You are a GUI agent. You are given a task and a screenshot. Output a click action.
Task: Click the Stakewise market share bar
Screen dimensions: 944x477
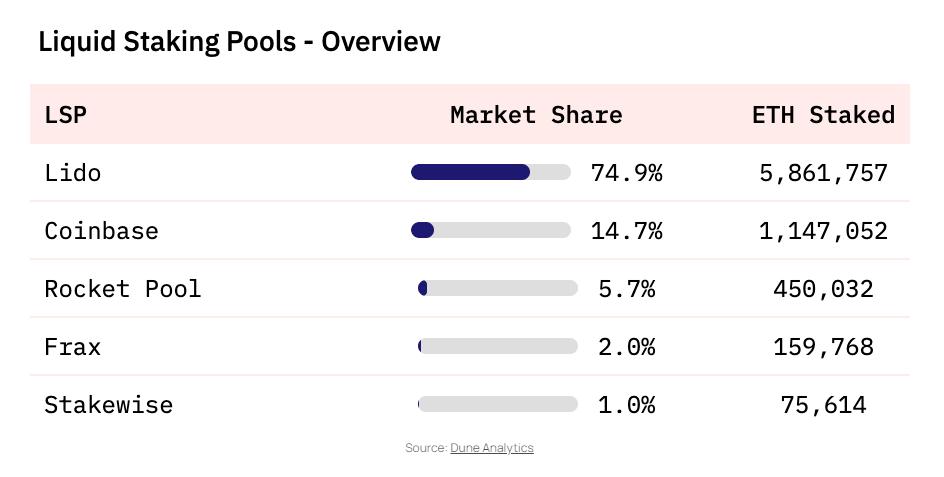tap(497, 404)
